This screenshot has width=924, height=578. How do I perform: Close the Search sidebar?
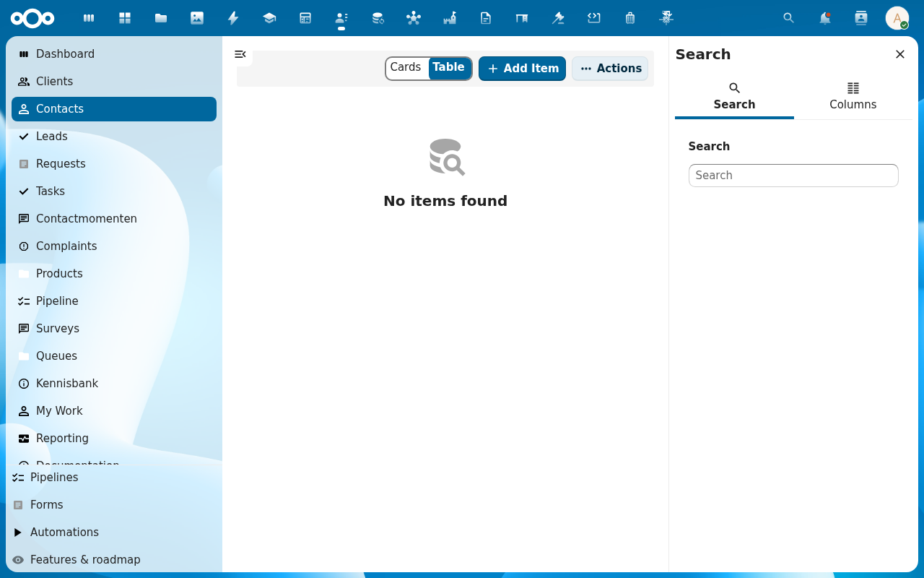900,54
